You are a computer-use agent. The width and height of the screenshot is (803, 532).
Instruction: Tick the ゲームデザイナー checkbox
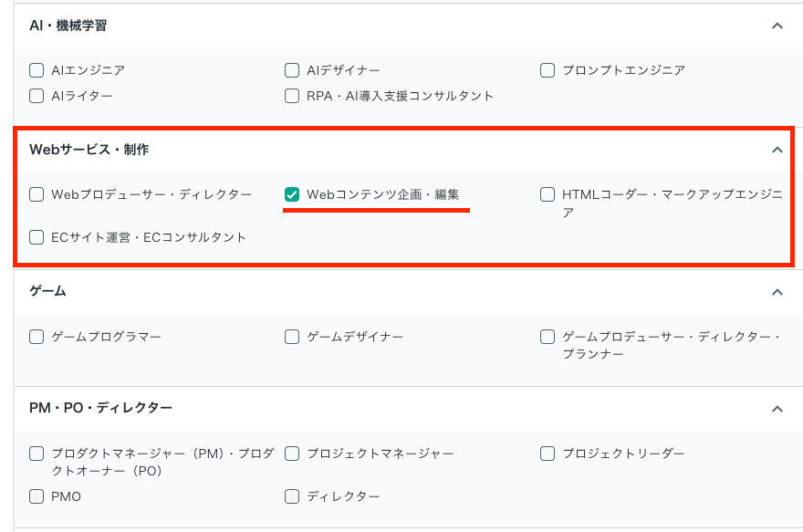point(292,337)
